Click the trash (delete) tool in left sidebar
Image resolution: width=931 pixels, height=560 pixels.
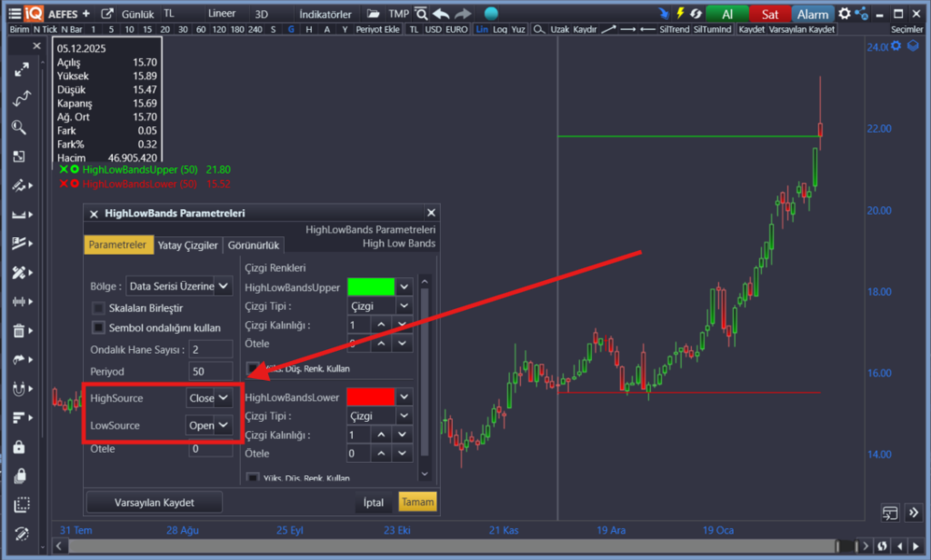(19, 331)
